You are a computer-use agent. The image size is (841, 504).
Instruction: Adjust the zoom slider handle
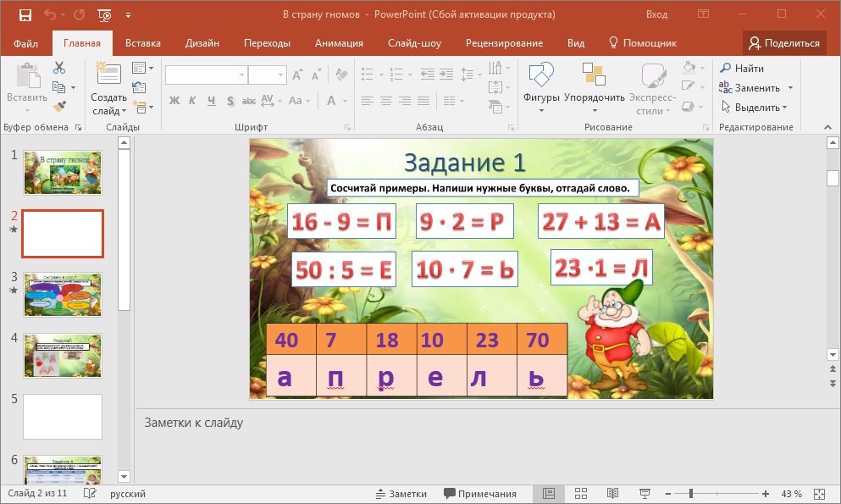tap(691, 493)
